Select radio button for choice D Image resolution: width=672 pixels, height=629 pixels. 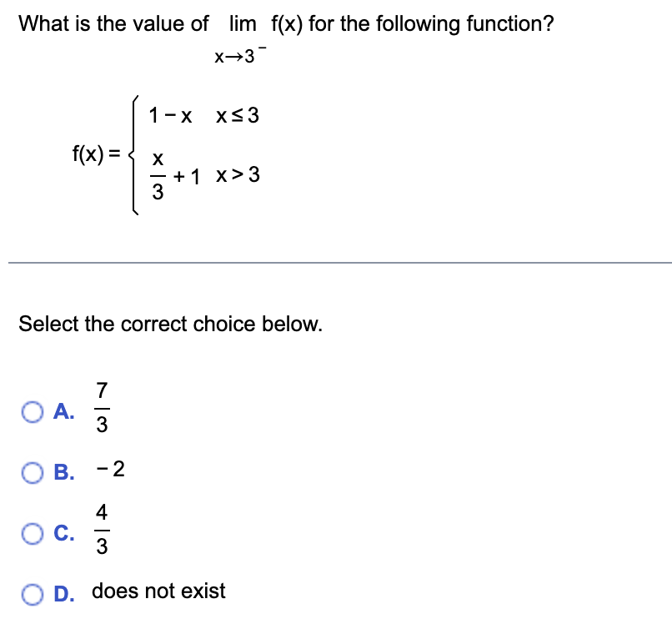click(33, 591)
